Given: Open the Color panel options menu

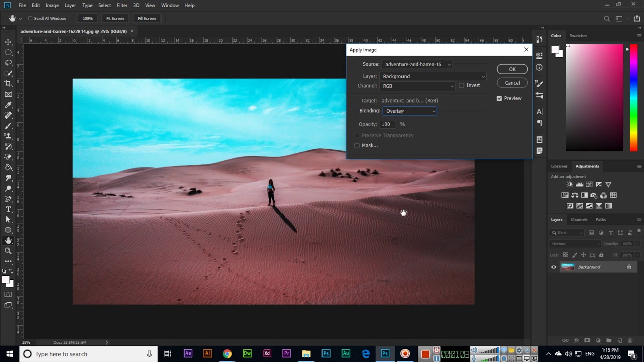Looking at the screenshot, I should tap(639, 36).
